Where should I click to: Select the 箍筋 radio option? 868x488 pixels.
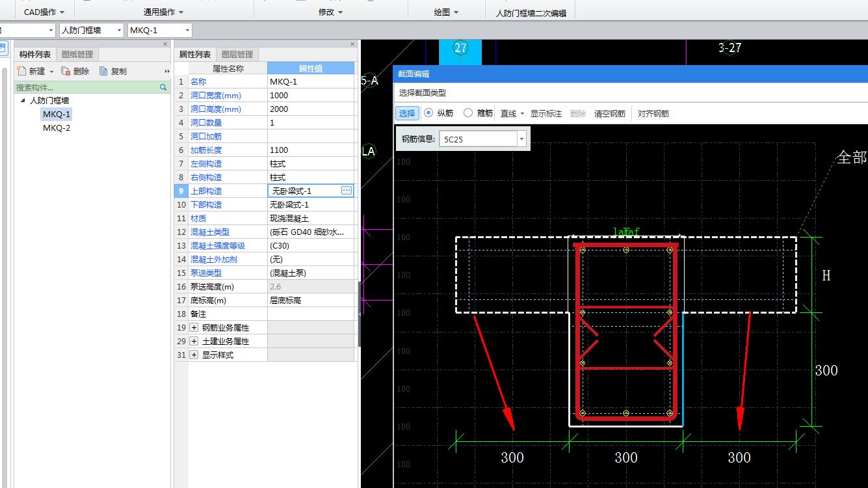click(468, 113)
